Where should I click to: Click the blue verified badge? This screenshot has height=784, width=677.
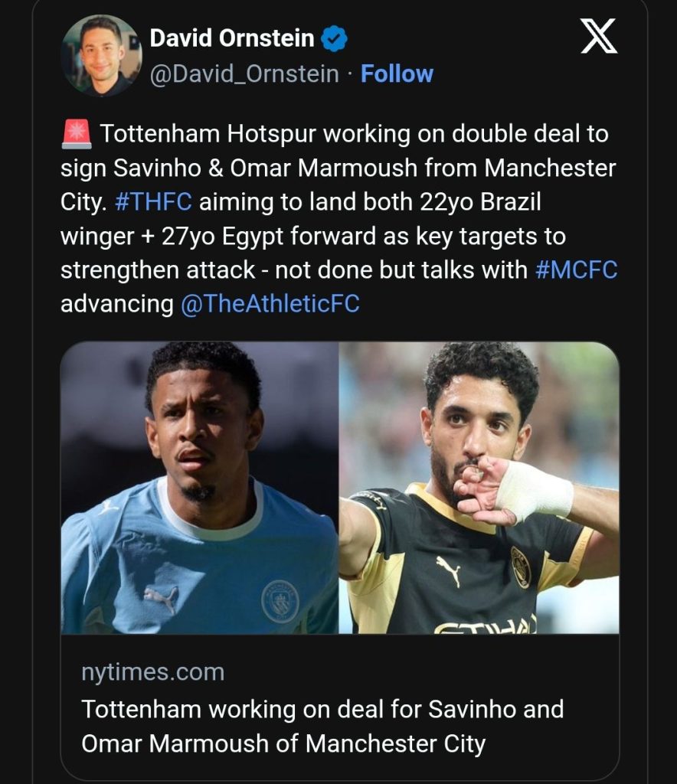tap(334, 39)
